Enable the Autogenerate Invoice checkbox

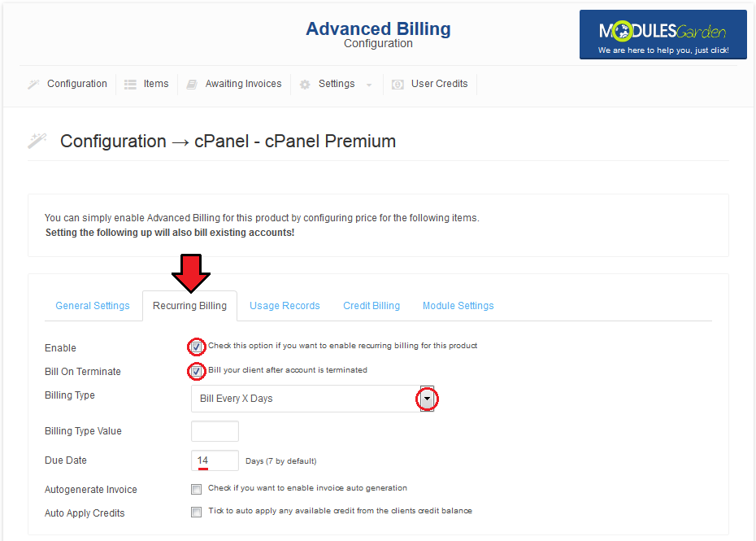(x=196, y=490)
